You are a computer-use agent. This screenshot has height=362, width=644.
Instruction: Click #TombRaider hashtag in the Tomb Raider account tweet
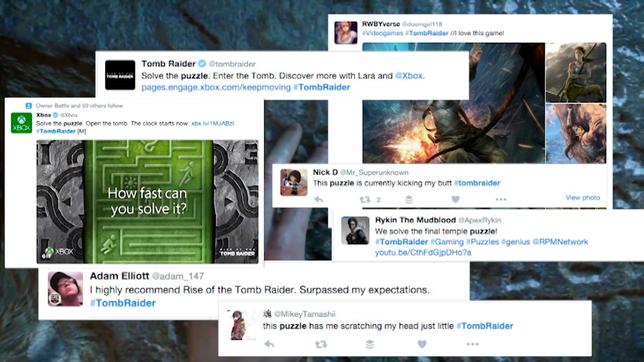click(x=322, y=87)
